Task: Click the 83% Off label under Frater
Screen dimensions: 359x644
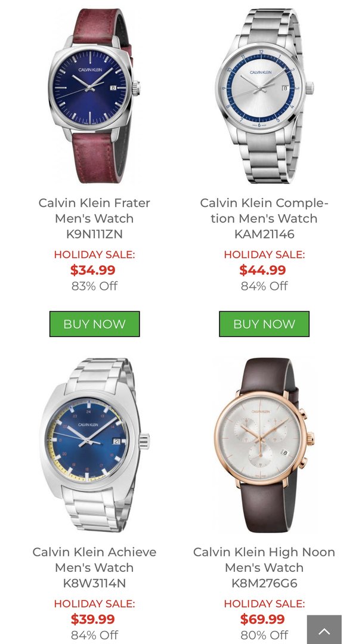Action: [94, 286]
